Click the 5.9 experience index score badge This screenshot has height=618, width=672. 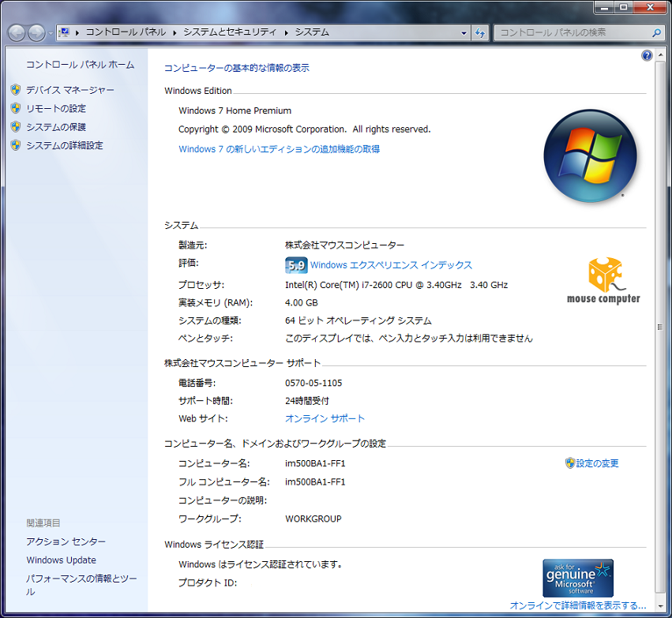click(x=296, y=265)
